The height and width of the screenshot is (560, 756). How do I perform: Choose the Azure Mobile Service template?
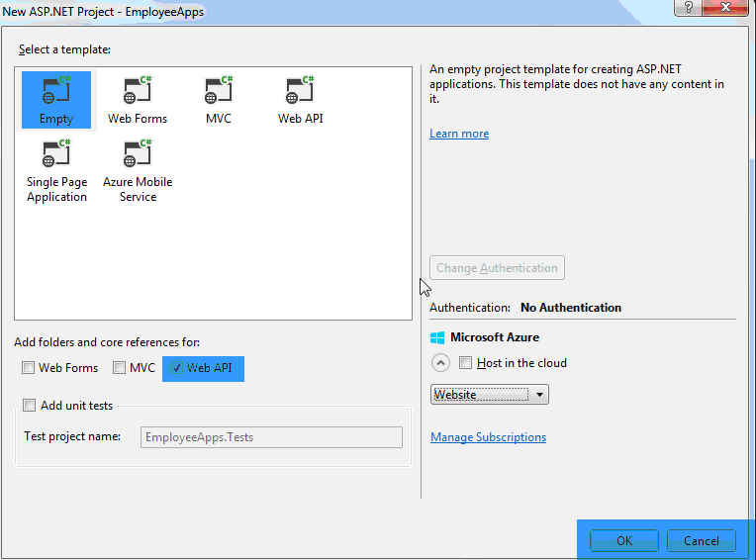point(138,171)
